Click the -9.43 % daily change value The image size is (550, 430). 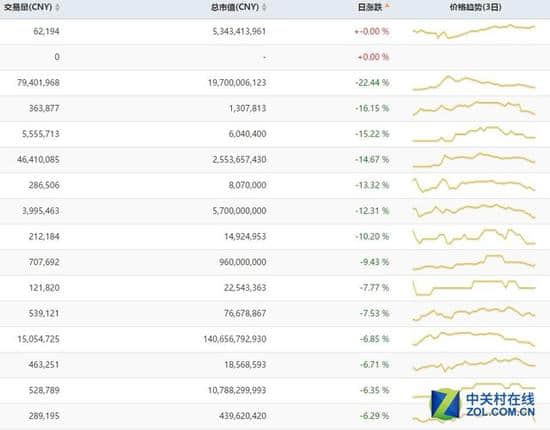pyautogui.click(x=374, y=262)
